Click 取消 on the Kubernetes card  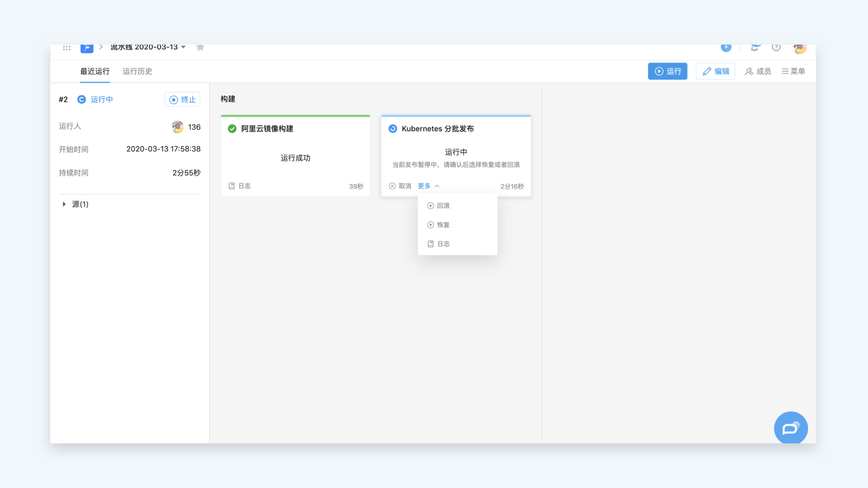click(400, 186)
